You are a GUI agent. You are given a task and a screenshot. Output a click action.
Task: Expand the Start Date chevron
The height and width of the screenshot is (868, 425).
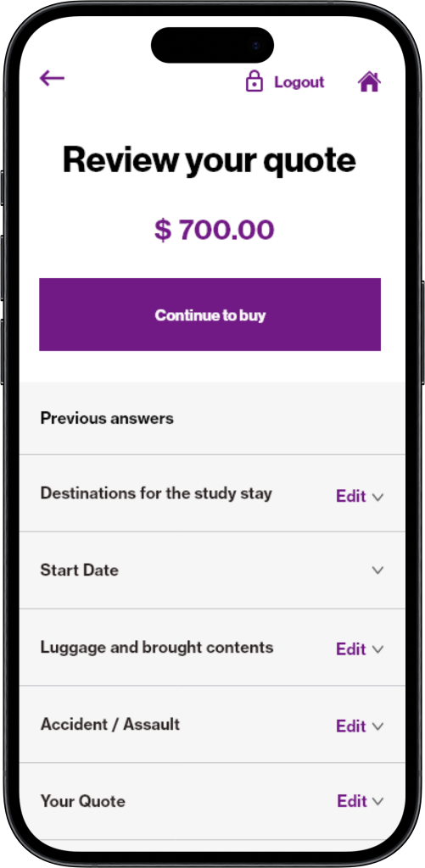[377, 570]
